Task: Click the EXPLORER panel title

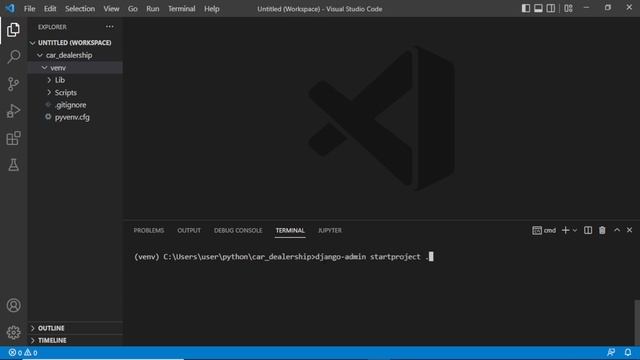Action: tap(52, 27)
